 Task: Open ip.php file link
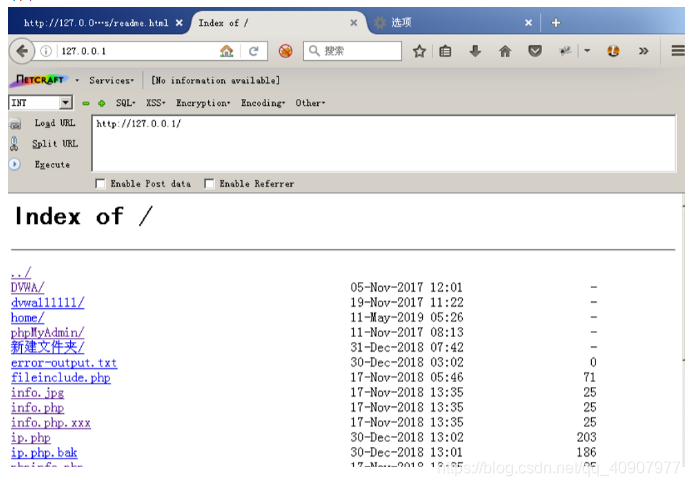[x=31, y=438]
